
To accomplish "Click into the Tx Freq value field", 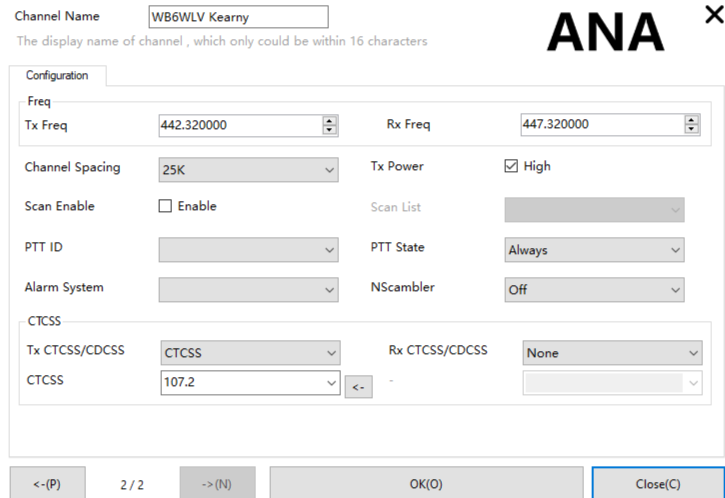I will (x=238, y=125).
